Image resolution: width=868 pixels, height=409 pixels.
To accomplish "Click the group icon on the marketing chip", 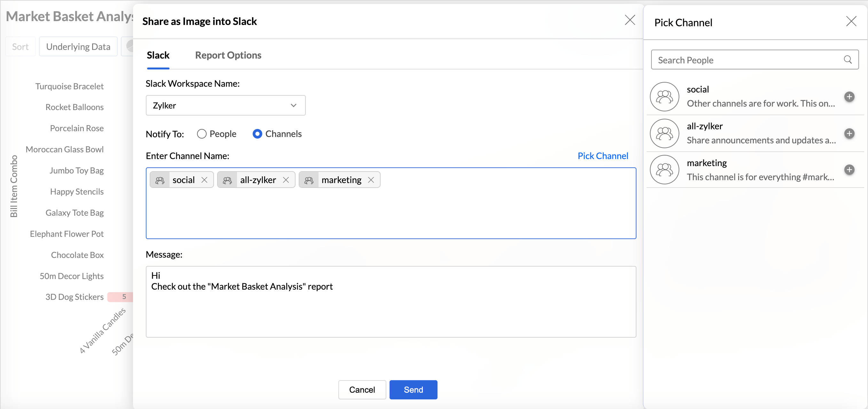I will [x=309, y=180].
